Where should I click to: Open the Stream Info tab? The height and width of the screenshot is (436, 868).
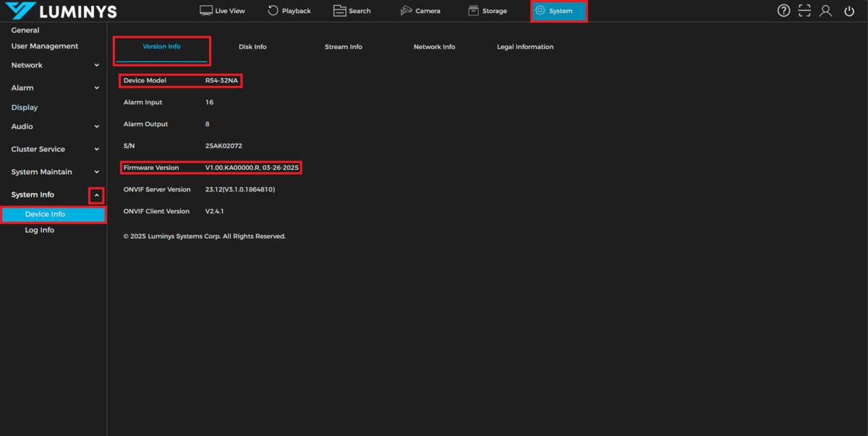point(344,47)
